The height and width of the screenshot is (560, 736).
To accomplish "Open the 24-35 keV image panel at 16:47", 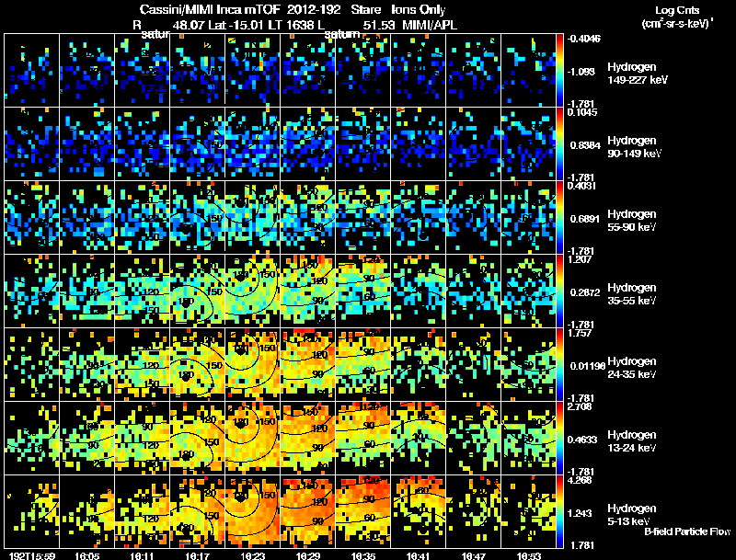I will point(474,364).
